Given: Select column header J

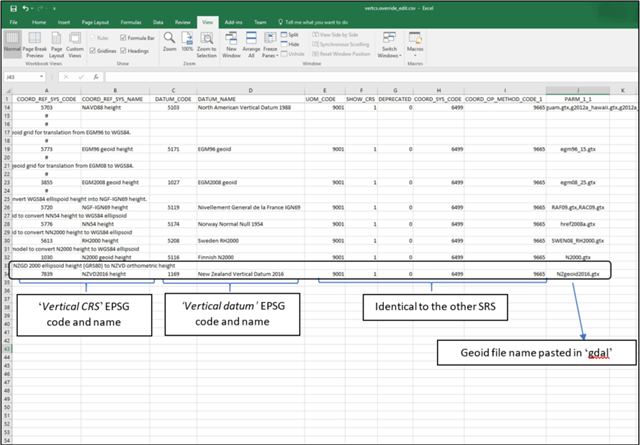Looking at the screenshot, I should coord(577,91).
